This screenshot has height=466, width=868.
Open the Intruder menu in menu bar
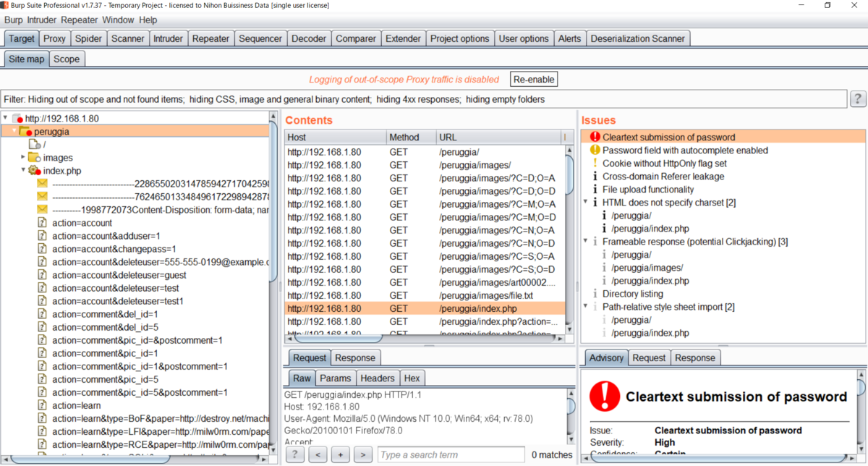coord(42,20)
